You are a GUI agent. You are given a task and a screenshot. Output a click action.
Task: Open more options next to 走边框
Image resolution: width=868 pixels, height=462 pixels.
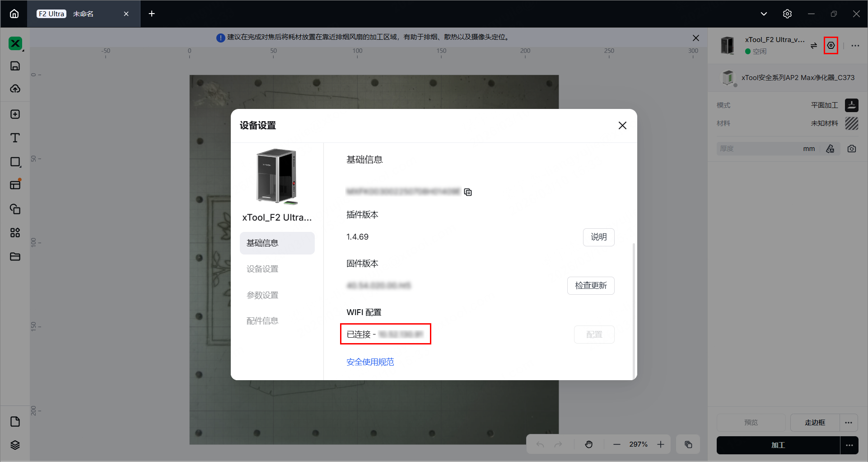[849, 423]
